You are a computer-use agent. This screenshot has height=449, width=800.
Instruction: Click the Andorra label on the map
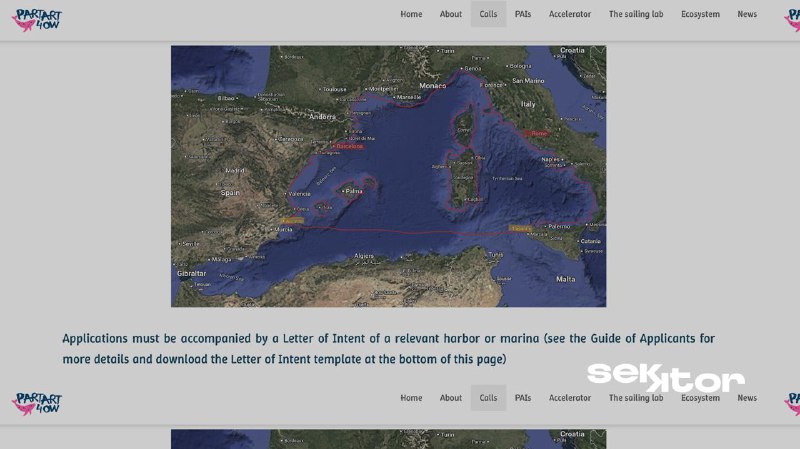tap(322, 117)
